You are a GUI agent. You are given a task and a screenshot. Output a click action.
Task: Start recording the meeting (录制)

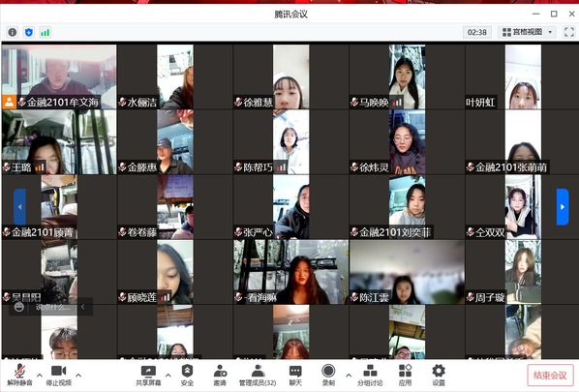[x=328, y=375]
